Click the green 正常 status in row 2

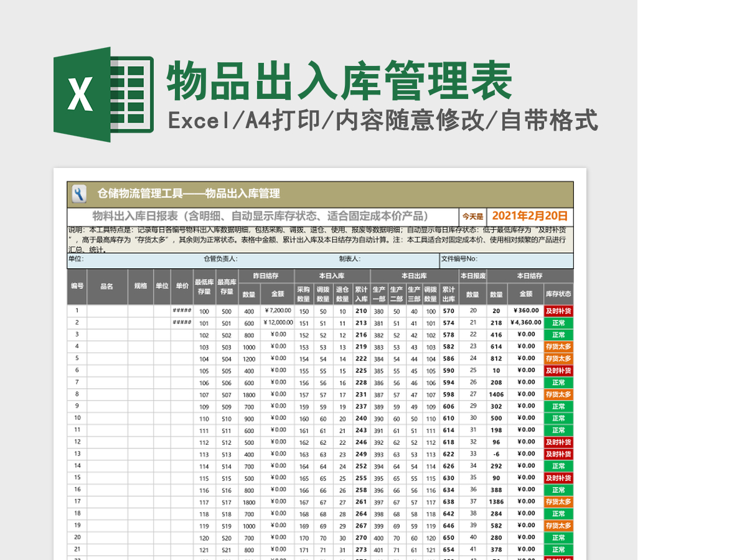558,323
